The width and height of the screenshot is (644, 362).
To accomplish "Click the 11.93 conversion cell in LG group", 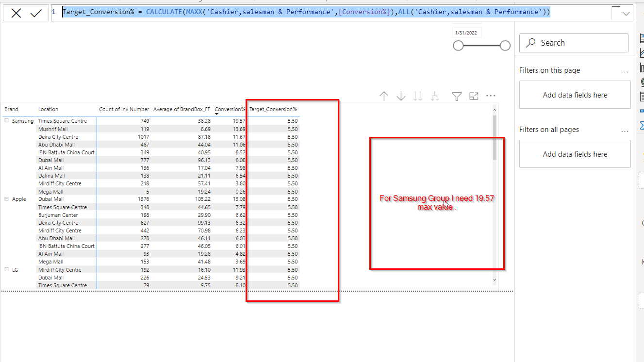I will coord(239,270).
